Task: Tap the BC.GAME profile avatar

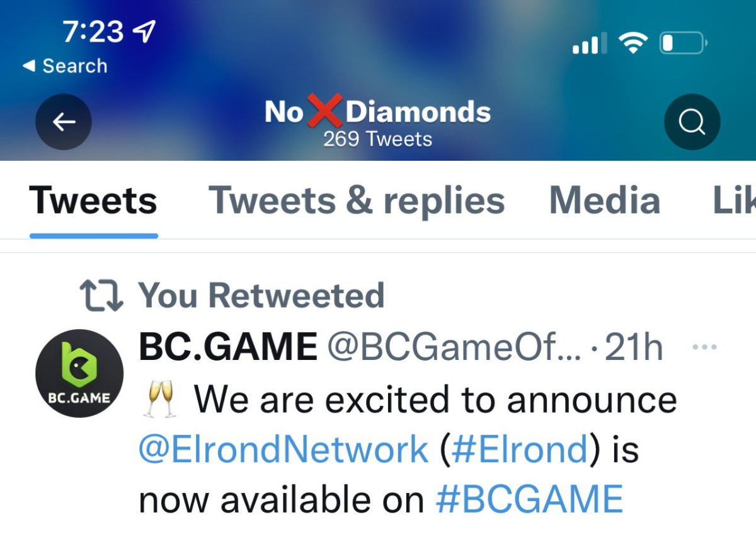Action: pyautogui.click(x=79, y=373)
